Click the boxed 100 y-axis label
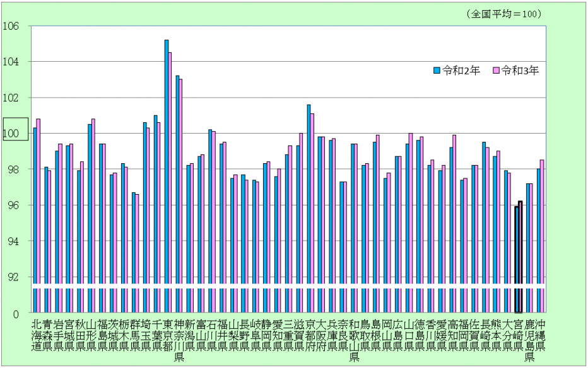588x368 pixels. [x=15, y=129]
